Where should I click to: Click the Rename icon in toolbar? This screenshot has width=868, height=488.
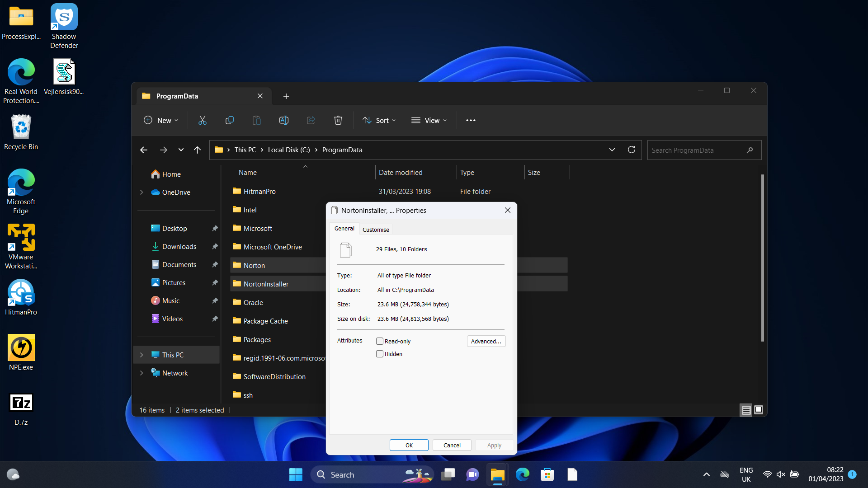coord(283,120)
